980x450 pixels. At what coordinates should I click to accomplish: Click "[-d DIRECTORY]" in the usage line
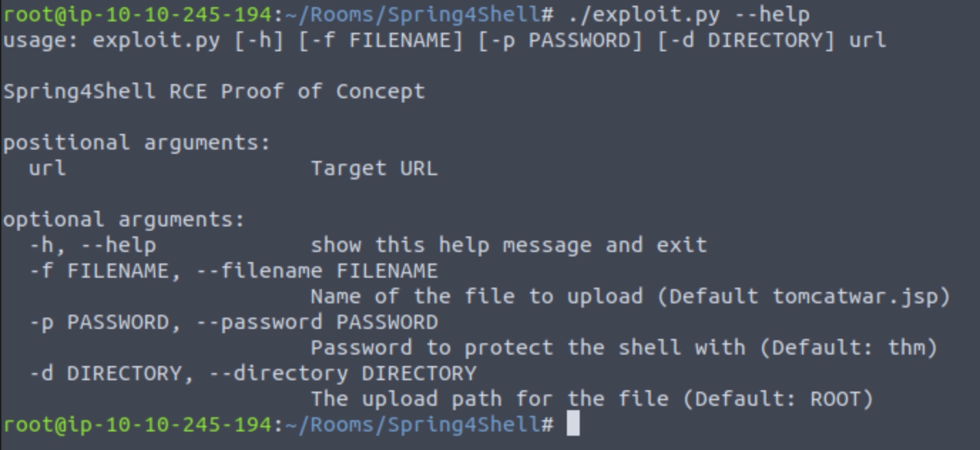click(x=746, y=40)
